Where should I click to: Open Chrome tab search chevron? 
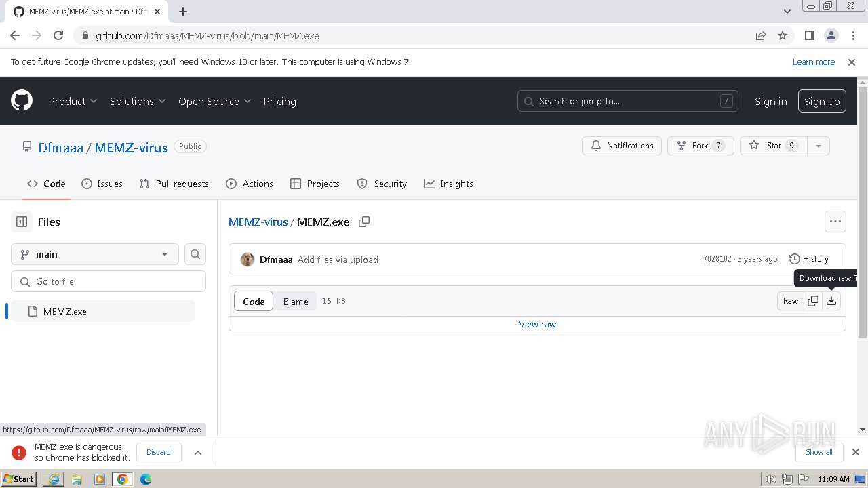click(787, 12)
